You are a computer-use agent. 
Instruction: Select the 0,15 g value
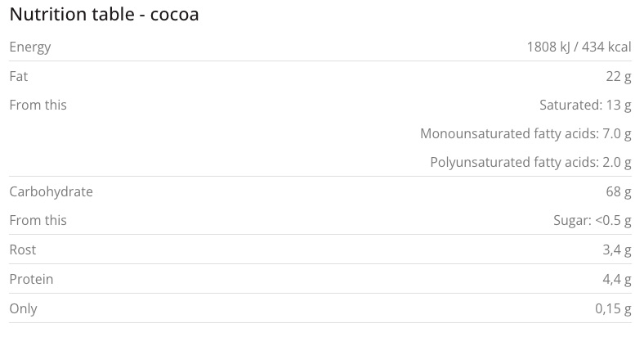pos(611,308)
